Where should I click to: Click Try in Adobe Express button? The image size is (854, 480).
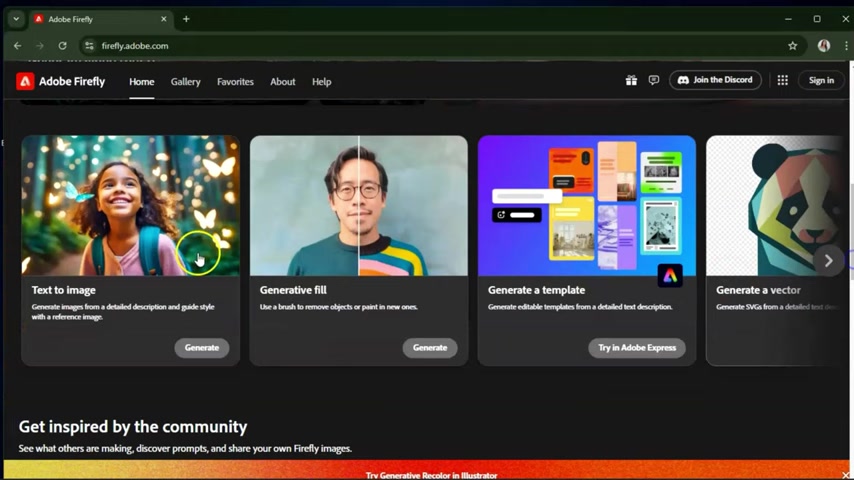(x=637, y=348)
